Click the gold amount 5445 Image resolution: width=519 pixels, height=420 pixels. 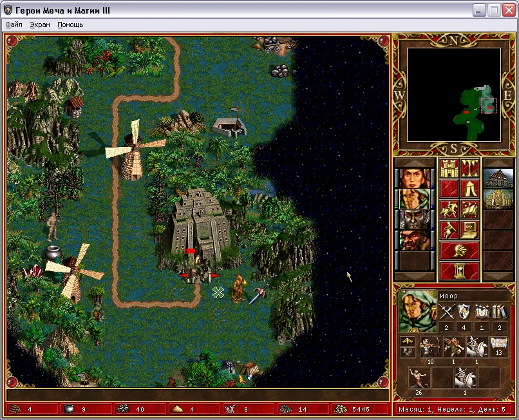click(361, 410)
